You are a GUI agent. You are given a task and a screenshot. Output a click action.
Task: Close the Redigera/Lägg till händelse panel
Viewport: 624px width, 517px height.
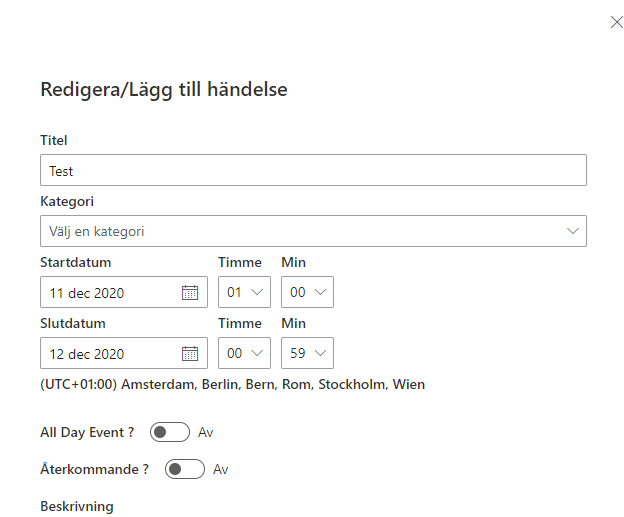click(x=616, y=22)
